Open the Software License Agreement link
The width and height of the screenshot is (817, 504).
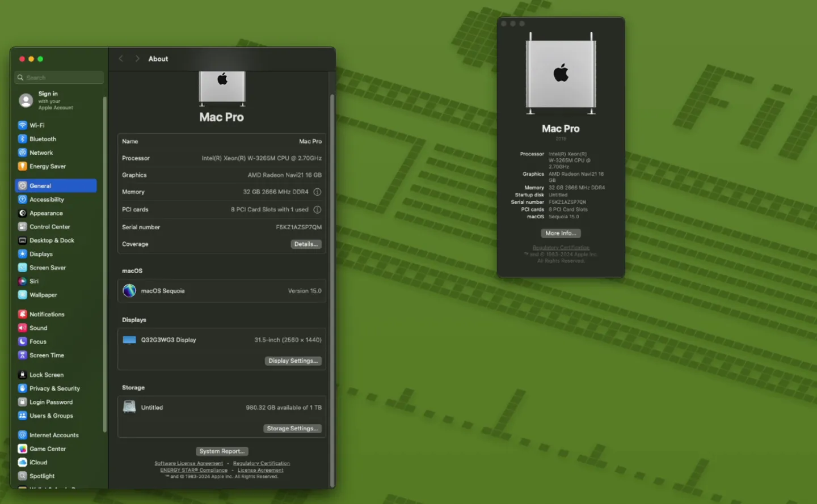pyautogui.click(x=188, y=463)
